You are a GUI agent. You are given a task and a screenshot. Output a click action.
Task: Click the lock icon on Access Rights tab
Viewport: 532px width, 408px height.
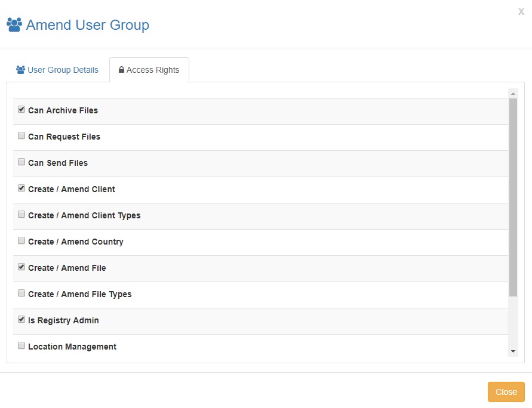pyautogui.click(x=122, y=70)
